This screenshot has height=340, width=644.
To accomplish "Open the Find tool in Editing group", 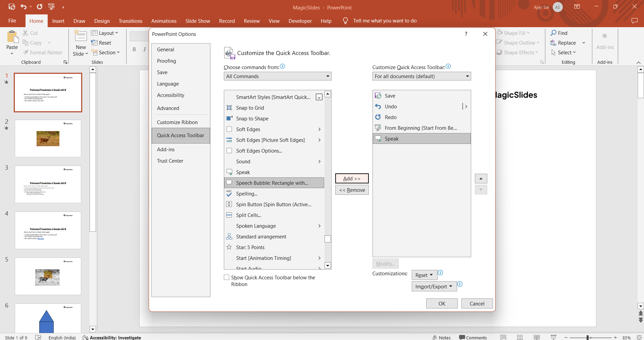I will (x=559, y=33).
